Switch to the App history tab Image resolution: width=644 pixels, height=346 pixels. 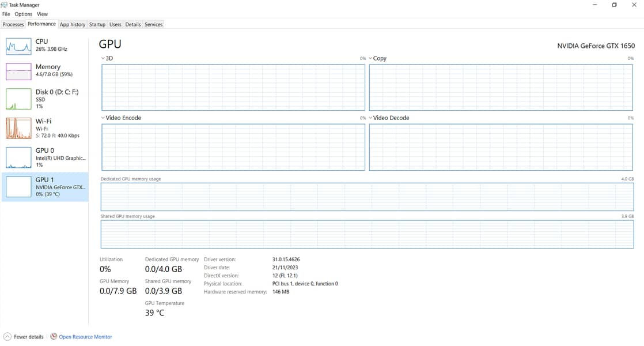tap(73, 24)
